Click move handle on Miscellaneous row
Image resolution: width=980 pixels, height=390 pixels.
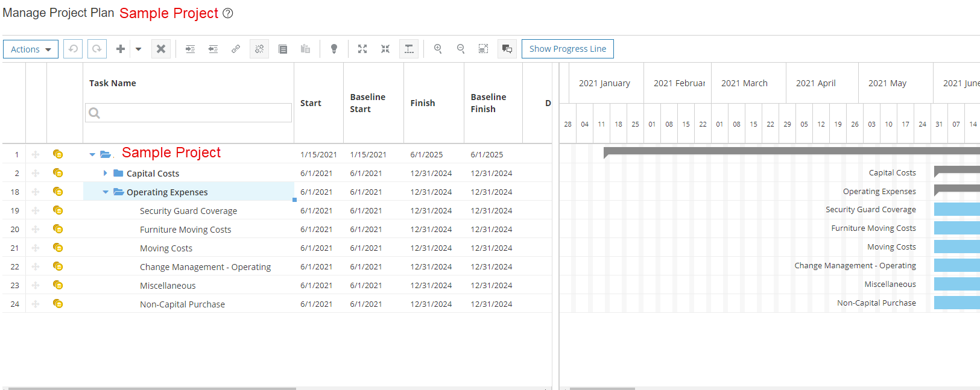click(36, 285)
